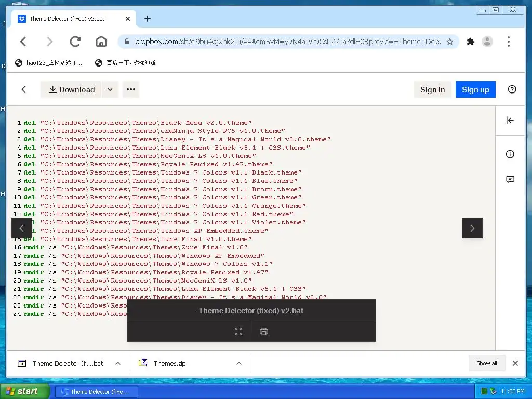Expand options for Themes.zip download
The height and width of the screenshot is (399, 532).
point(239,363)
